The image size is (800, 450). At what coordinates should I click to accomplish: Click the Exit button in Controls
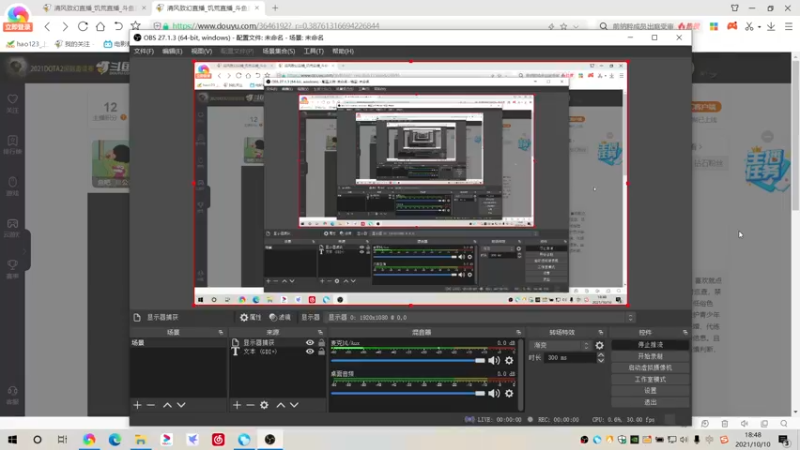(x=650, y=402)
